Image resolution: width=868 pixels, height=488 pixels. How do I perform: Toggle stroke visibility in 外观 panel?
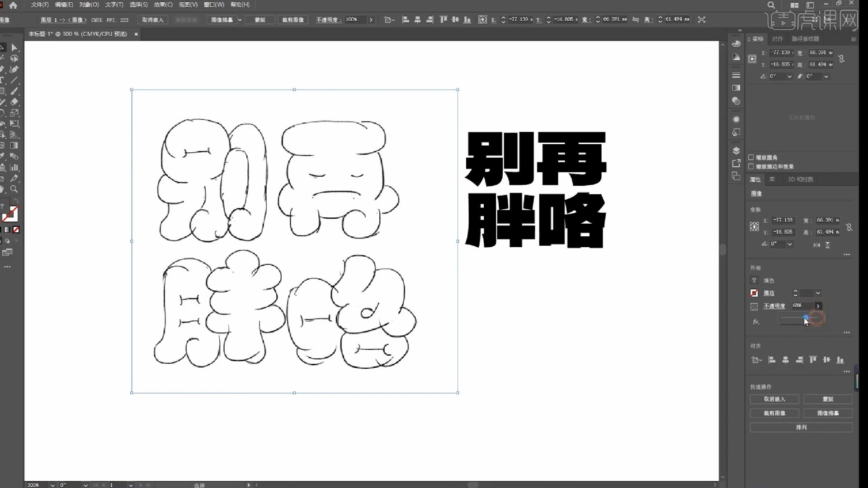click(x=754, y=292)
